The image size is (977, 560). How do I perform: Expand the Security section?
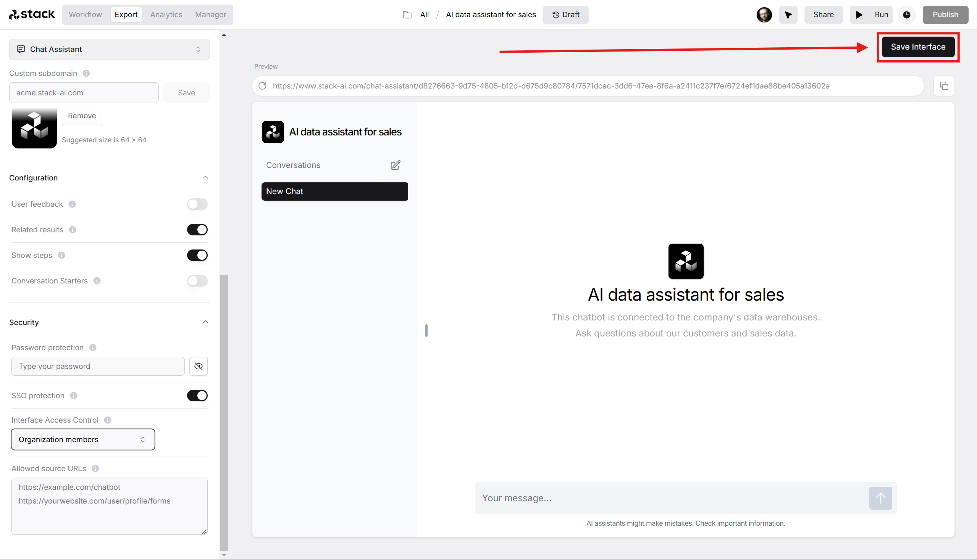205,322
